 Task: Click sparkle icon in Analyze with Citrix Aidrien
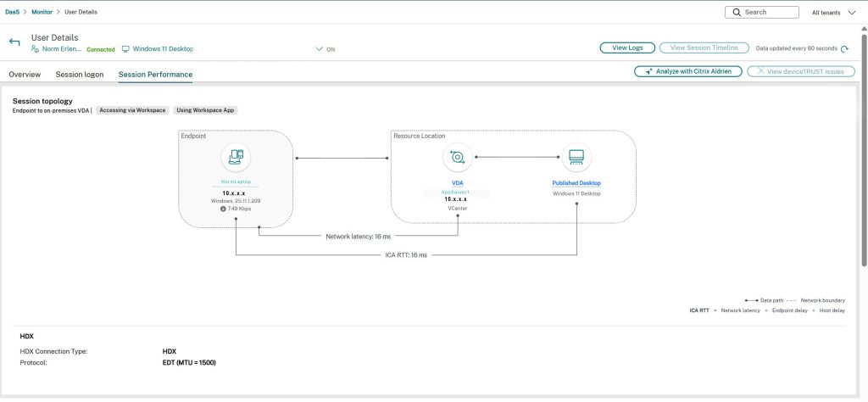648,71
